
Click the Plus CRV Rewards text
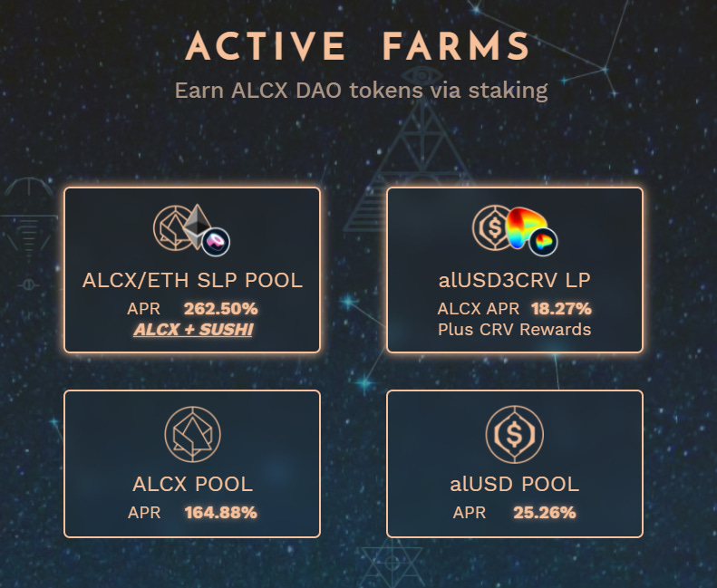(x=515, y=329)
